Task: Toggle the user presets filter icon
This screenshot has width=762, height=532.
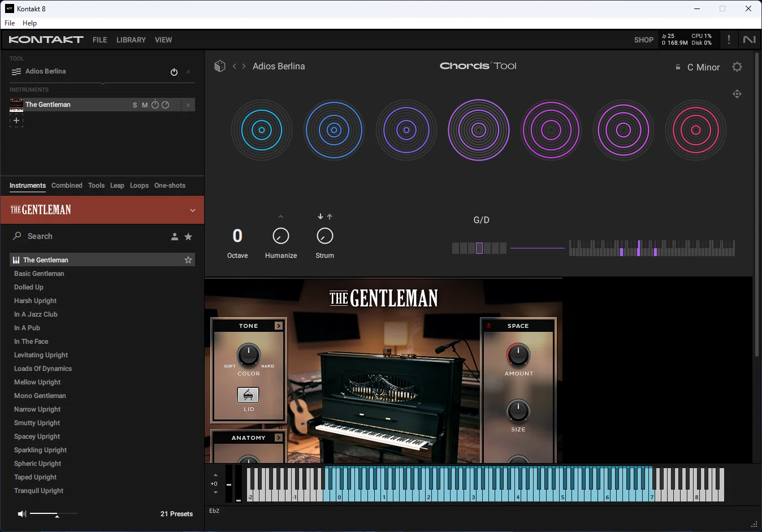Action: [175, 237]
